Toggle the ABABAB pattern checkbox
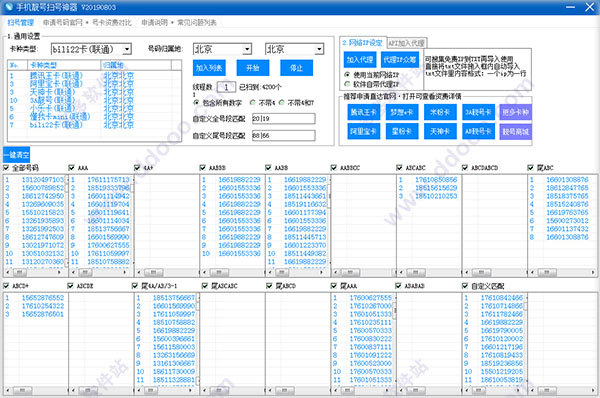Viewport: 600px width, 398px height. click(x=399, y=286)
